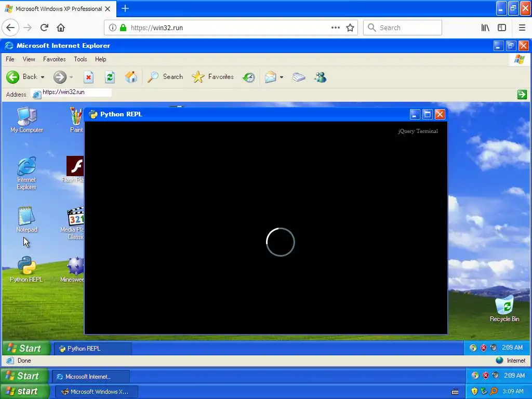This screenshot has height=399, width=532.
Task: Open Firefox hamburger menu
Action: pos(522,28)
